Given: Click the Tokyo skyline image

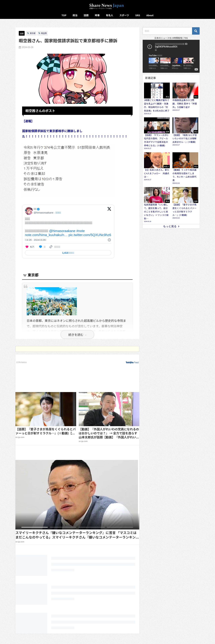Looking at the screenshot, I should 52,301.
